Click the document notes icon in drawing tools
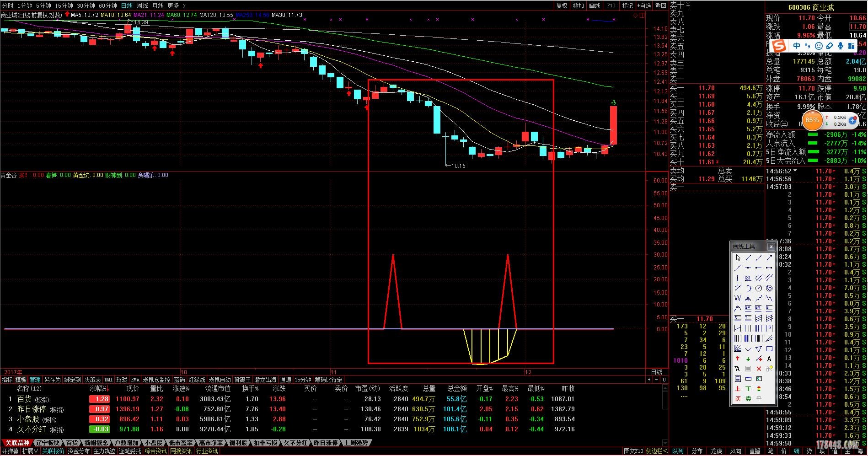 [738, 379]
